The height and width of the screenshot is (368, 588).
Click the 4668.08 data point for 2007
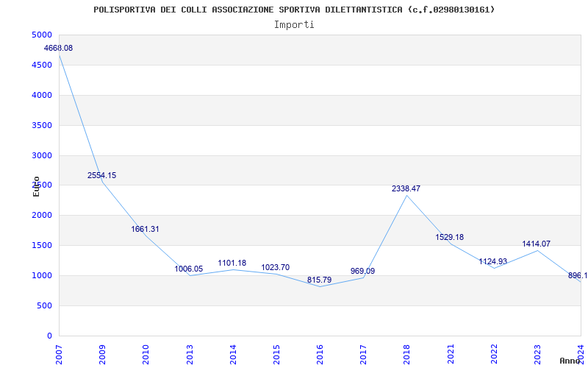[x=59, y=49]
